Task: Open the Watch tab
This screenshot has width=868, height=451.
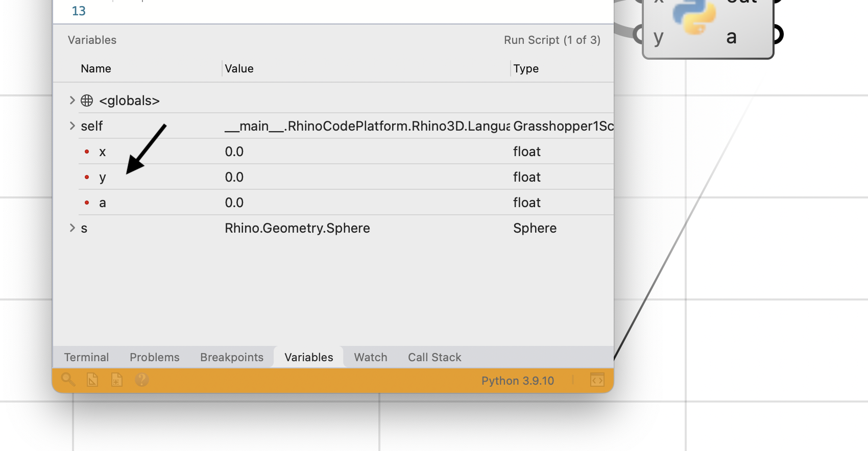Action: pos(371,357)
